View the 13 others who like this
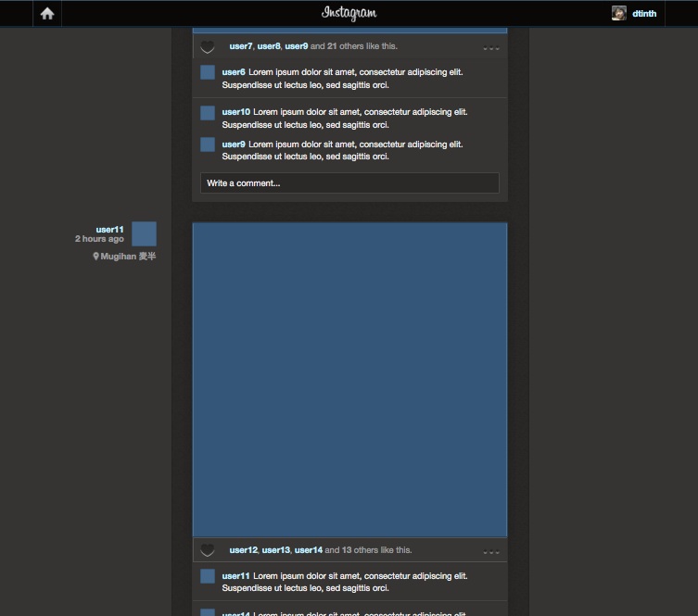 pyautogui.click(x=360, y=550)
